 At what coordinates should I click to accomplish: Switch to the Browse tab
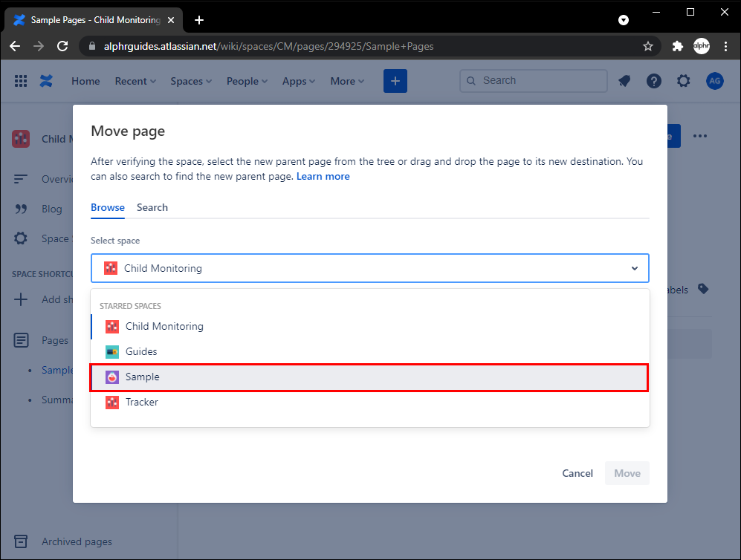[x=108, y=207]
